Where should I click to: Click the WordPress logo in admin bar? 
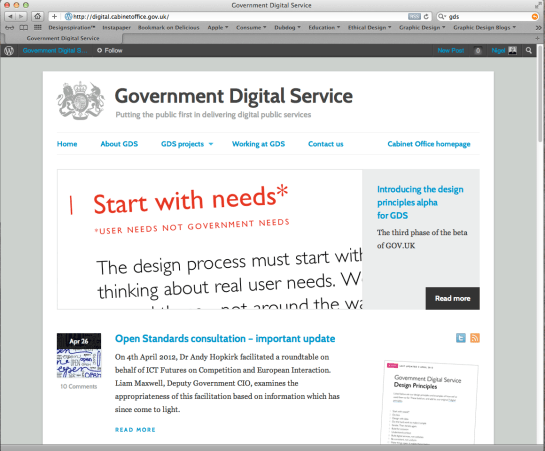(x=9, y=51)
